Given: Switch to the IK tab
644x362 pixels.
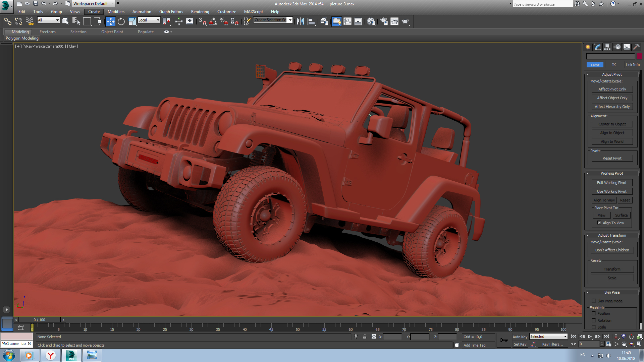Looking at the screenshot, I should point(614,65).
